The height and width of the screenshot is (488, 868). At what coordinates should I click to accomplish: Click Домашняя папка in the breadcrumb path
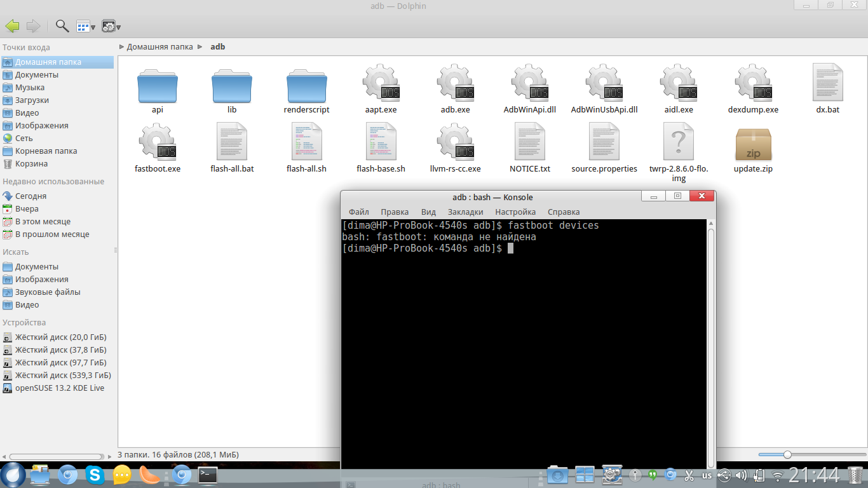coord(159,46)
